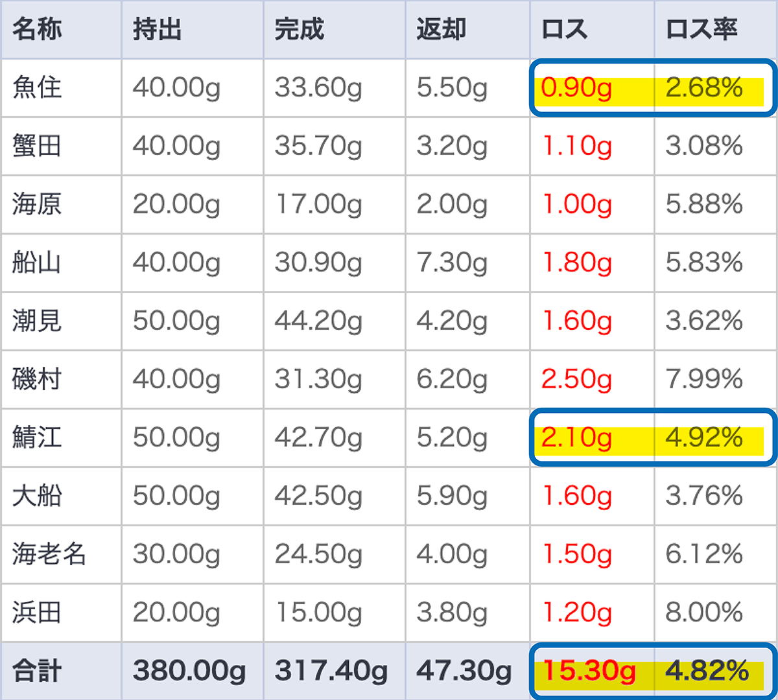The image size is (778, 700).
Task: Click the highlighted 4.92% loss rate
Action: [704, 437]
